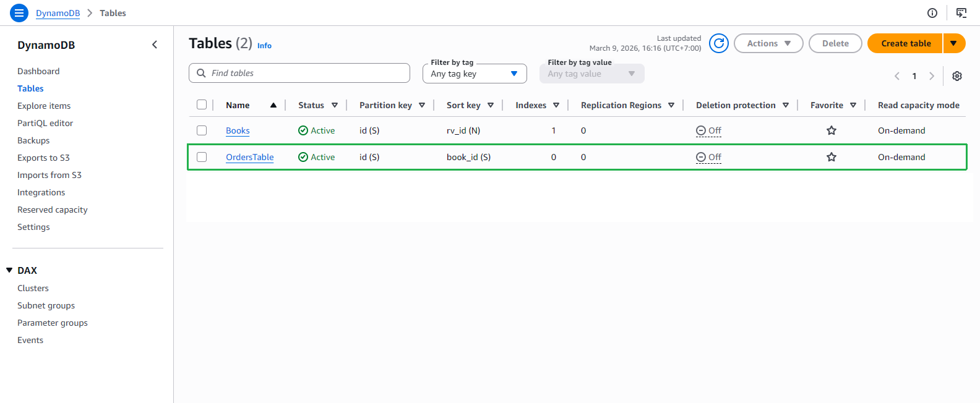980x403 pixels.
Task: Check the Books table row checkbox
Action: (x=202, y=130)
